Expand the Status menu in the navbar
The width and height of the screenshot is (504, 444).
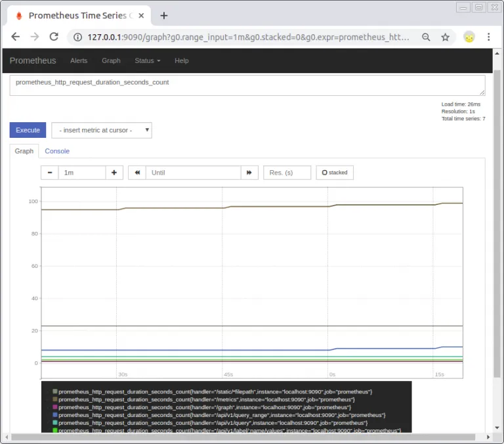pos(148,60)
